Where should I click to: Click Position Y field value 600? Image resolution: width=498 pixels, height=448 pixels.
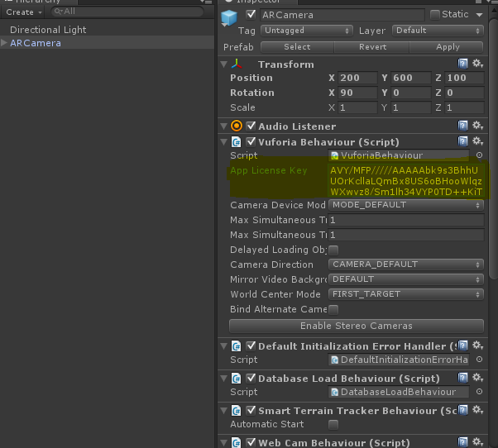(x=410, y=78)
